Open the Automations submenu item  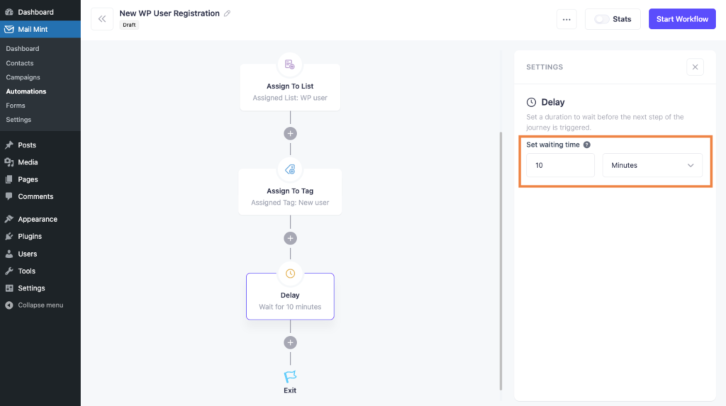coord(26,92)
